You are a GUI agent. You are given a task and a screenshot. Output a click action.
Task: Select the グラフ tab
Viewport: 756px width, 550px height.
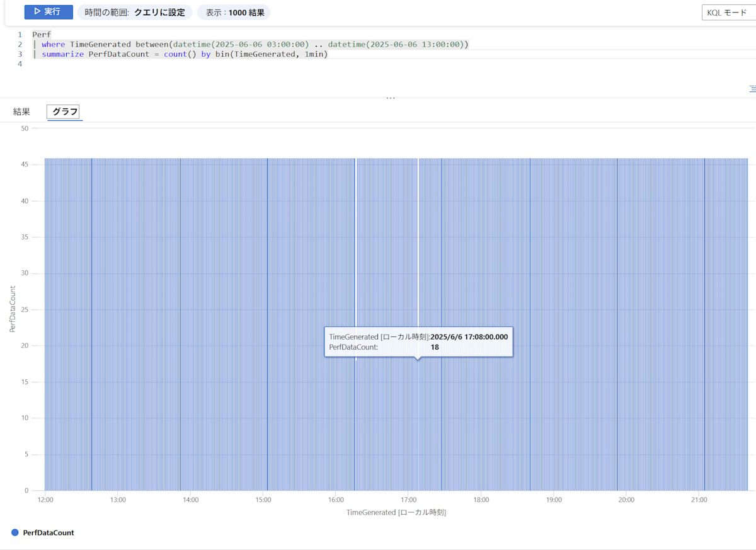coord(65,112)
